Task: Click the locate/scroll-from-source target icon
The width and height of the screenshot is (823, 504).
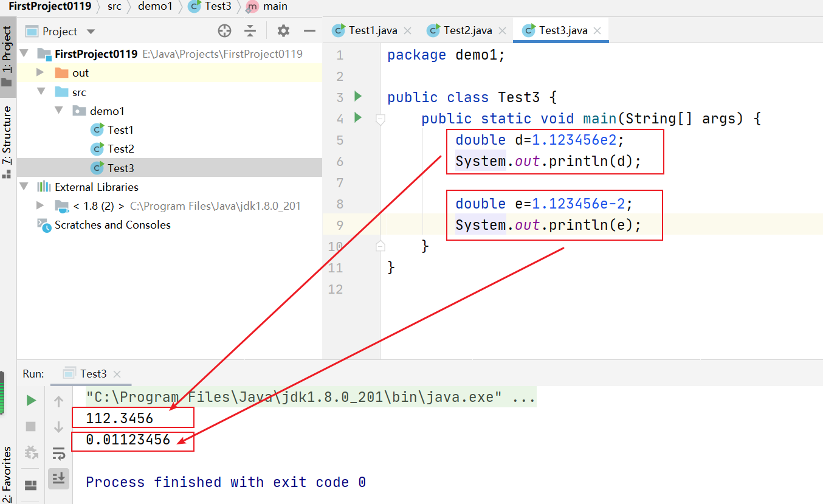Action: (225, 31)
